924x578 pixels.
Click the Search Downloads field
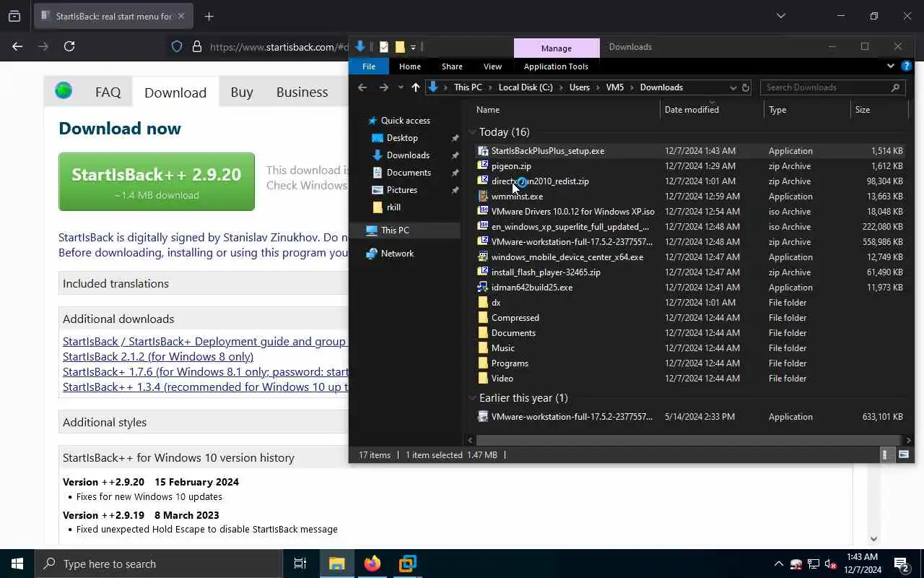832,87
